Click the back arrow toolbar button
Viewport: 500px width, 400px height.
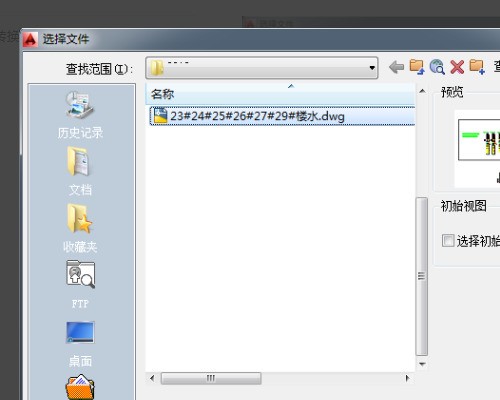(396, 67)
